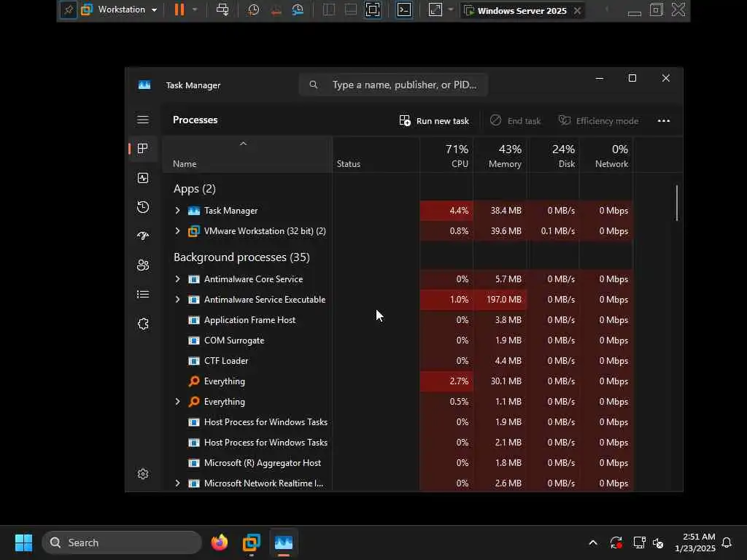
Task: Open the stretch guest dropdown arrow
Action: tap(451, 10)
